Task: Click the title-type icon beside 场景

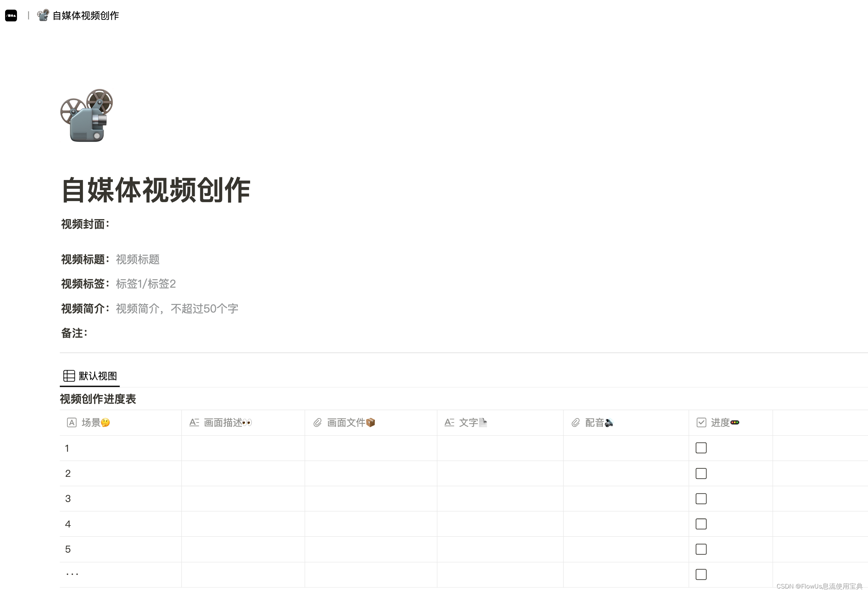Action: [x=71, y=423]
